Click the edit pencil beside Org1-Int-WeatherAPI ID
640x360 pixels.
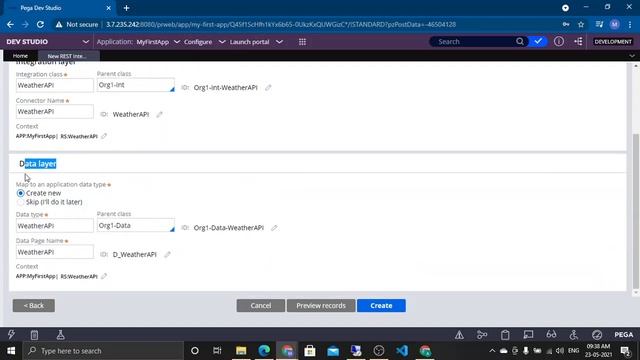coord(268,87)
